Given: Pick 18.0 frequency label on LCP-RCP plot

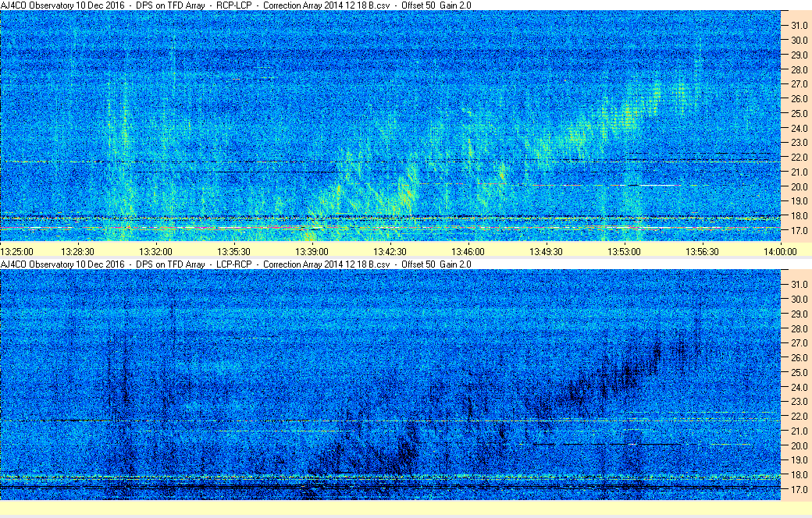Looking at the screenshot, I should click(x=799, y=474).
